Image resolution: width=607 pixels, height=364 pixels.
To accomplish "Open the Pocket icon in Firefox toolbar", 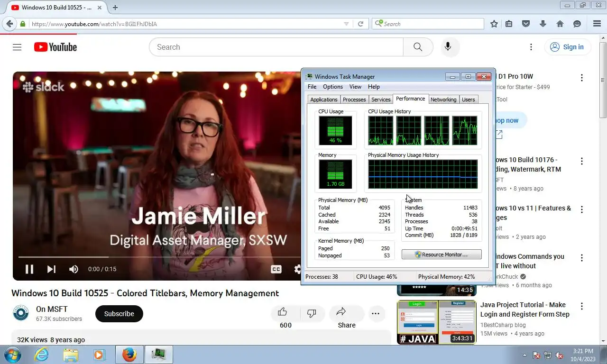I will (x=526, y=24).
